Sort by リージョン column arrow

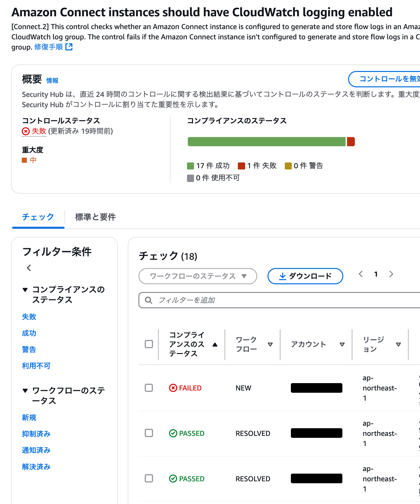click(x=398, y=344)
